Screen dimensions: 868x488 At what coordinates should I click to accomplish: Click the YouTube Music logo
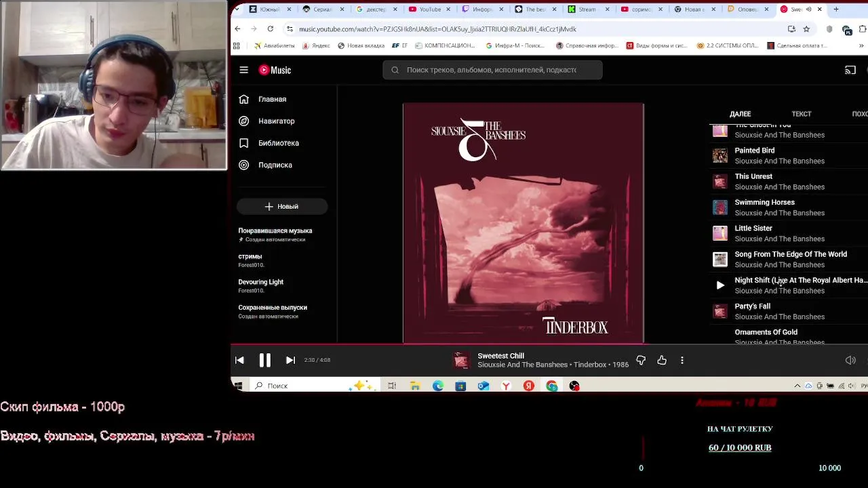275,70
